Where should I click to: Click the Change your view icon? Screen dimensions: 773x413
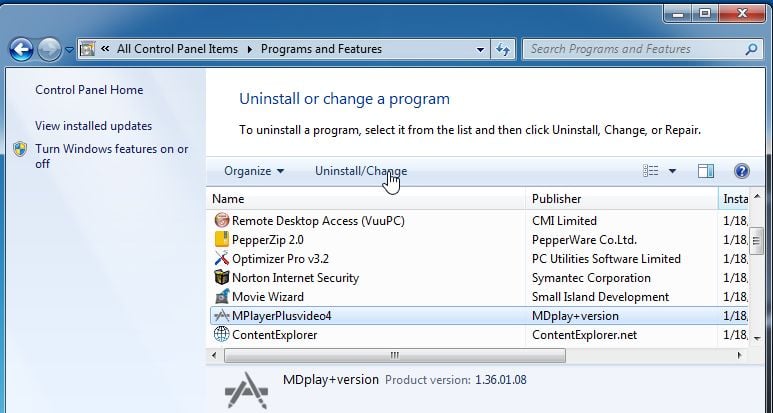pyautogui.click(x=651, y=171)
